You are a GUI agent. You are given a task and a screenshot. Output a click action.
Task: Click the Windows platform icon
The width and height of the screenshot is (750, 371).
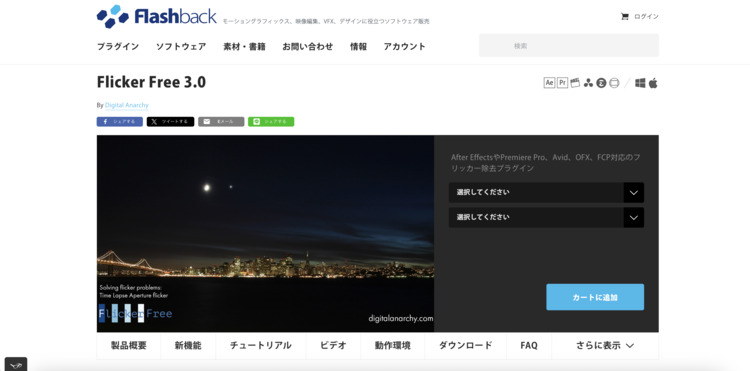(640, 83)
